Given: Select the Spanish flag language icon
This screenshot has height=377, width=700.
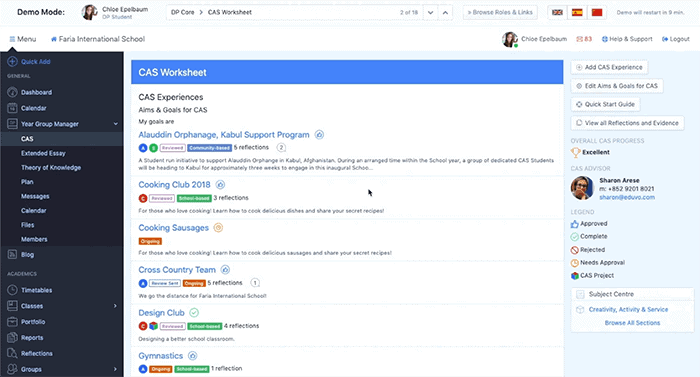Looking at the screenshot, I should (x=577, y=13).
